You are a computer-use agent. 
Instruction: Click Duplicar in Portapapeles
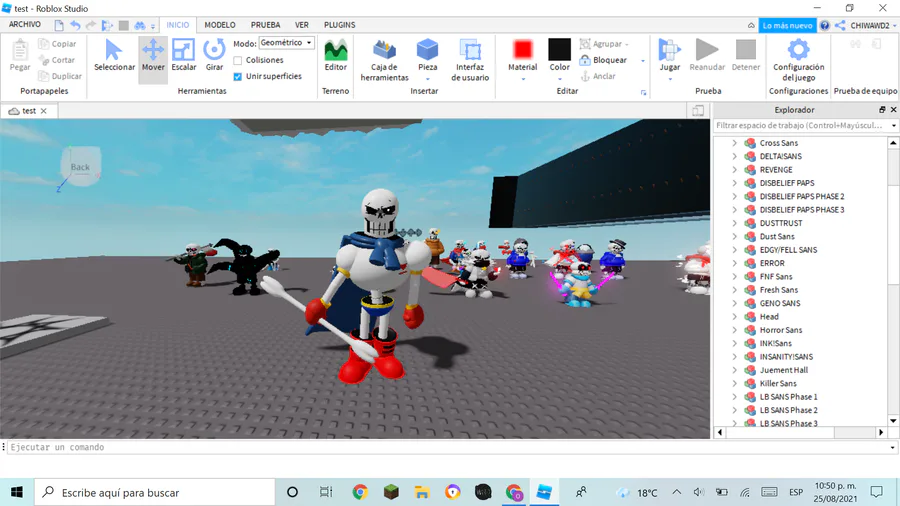pyautogui.click(x=60, y=76)
